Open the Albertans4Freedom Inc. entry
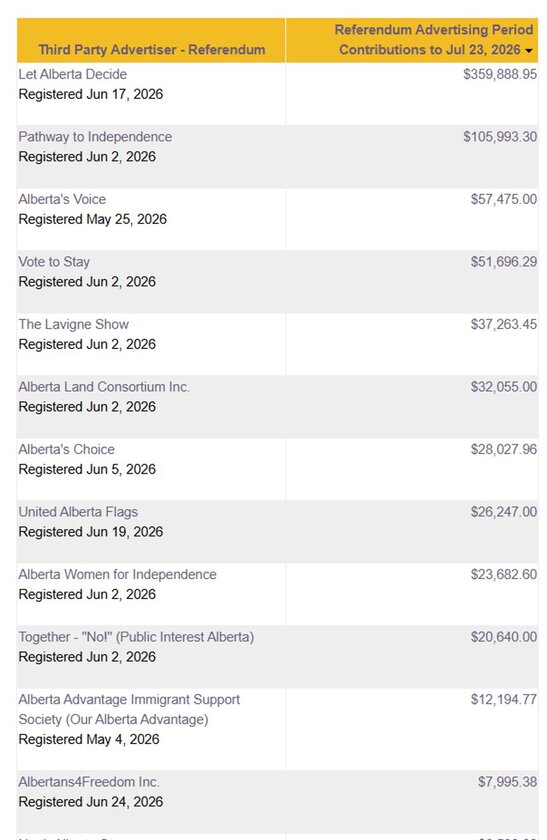Screen dimensions: 547x840 tap(89, 782)
